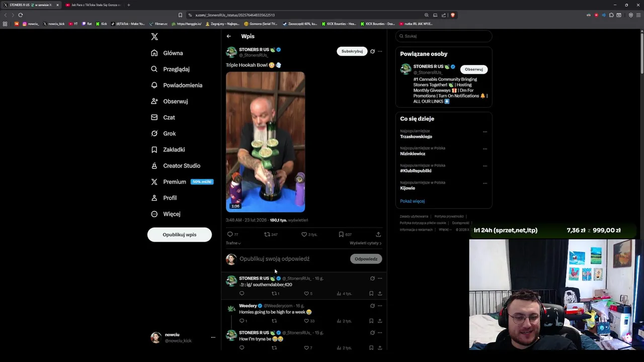Click the Subskrybuj button
The height and width of the screenshot is (362, 644).
coord(352,51)
